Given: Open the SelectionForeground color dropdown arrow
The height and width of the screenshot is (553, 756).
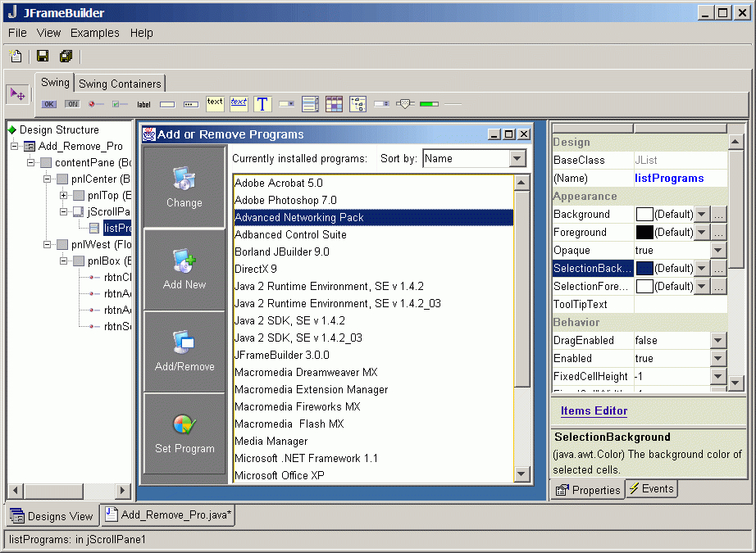Looking at the screenshot, I should point(702,287).
